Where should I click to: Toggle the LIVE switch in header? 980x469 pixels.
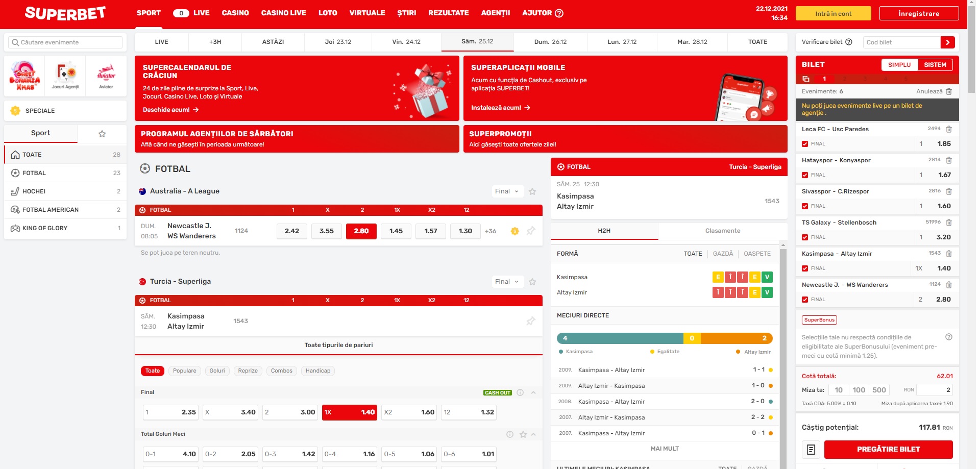pyautogui.click(x=181, y=13)
